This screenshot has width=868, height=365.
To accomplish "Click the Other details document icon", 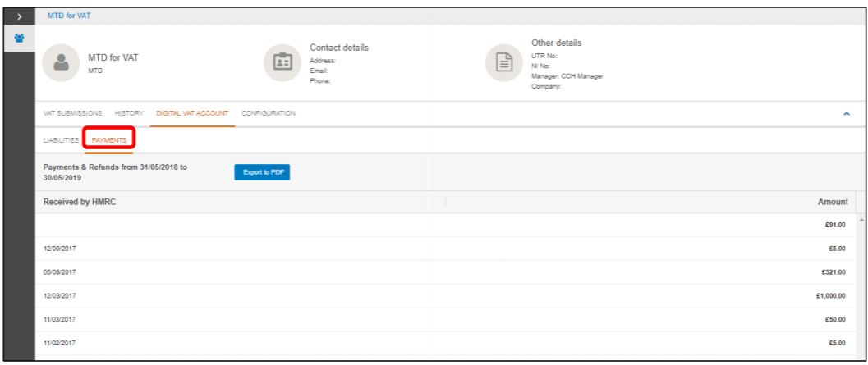I will pos(503,63).
